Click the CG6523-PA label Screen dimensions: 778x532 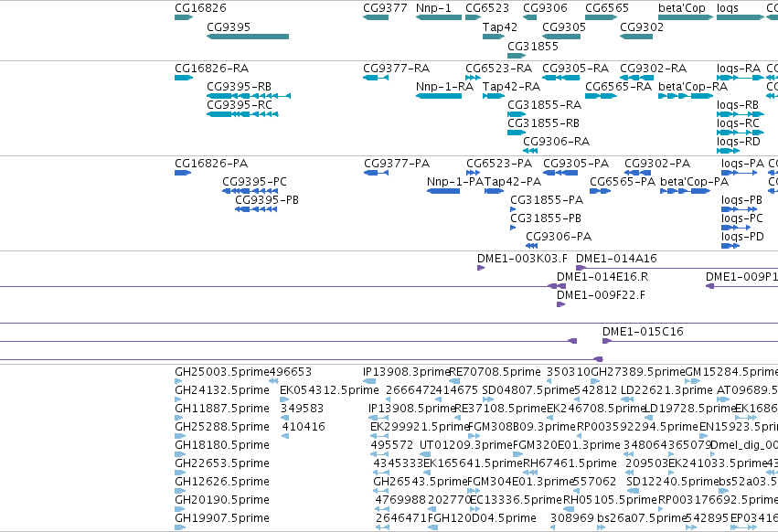pyautogui.click(x=499, y=164)
